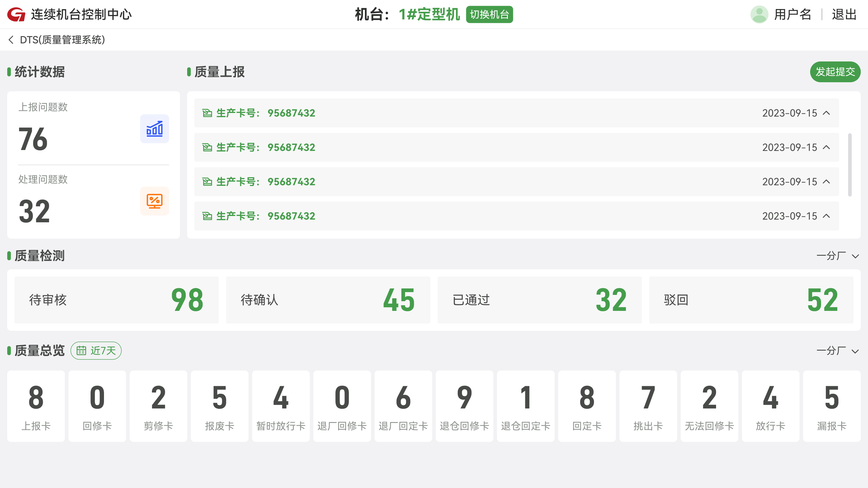Collapse the fourth production card row chevron
This screenshot has width=868, height=488.
826,216
